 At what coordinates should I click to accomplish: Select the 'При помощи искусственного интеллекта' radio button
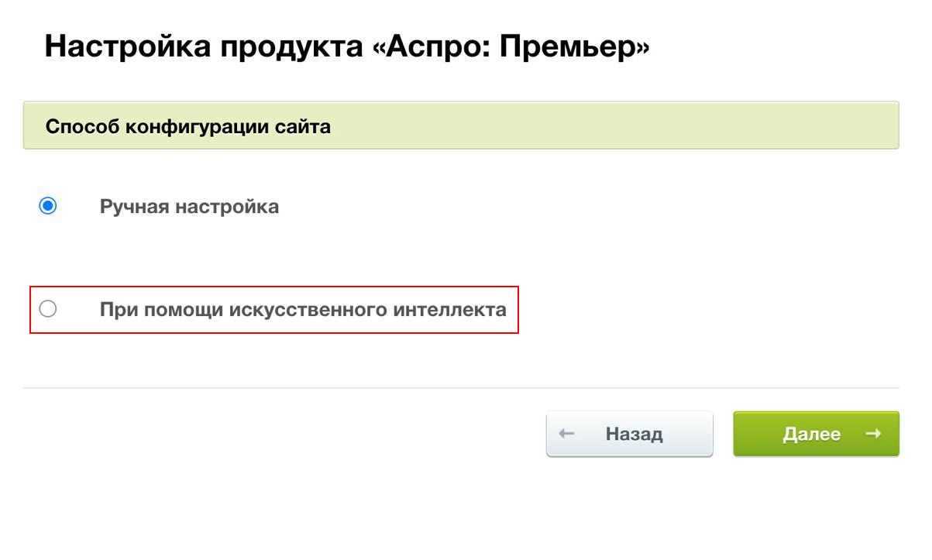pyautogui.click(x=48, y=309)
